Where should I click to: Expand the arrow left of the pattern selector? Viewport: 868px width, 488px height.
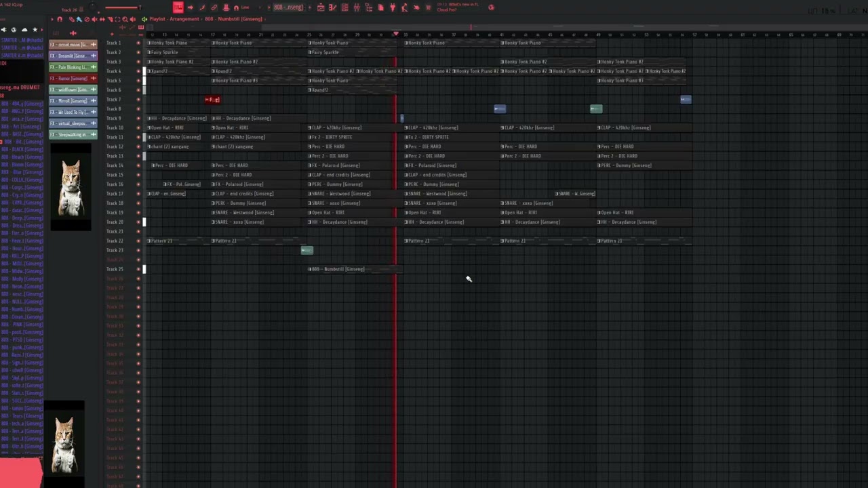coord(269,7)
